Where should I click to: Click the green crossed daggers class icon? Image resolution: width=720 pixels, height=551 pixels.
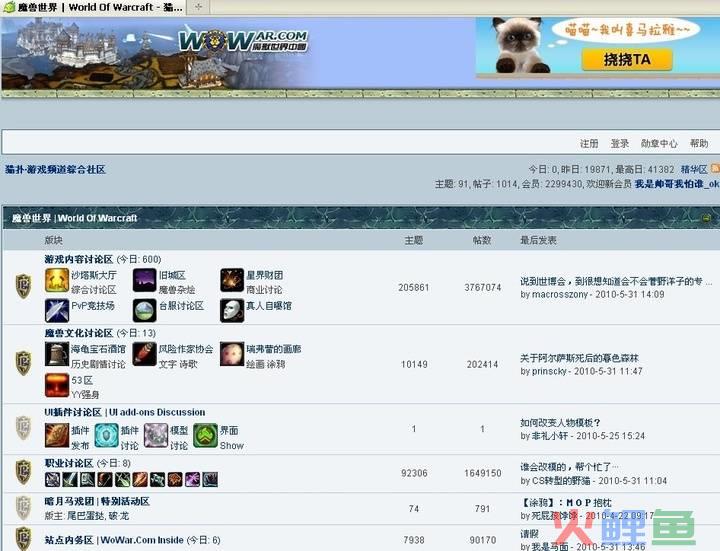(x=123, y=480)
